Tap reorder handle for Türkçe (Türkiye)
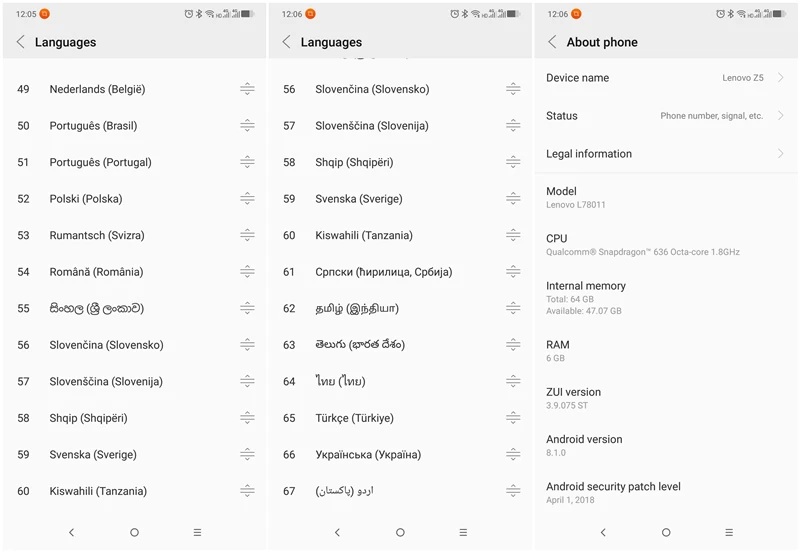 click(x=513, y=418)
